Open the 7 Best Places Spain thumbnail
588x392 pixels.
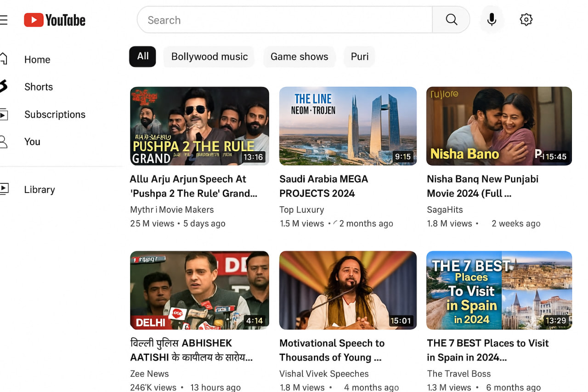(x=499, y=290)
